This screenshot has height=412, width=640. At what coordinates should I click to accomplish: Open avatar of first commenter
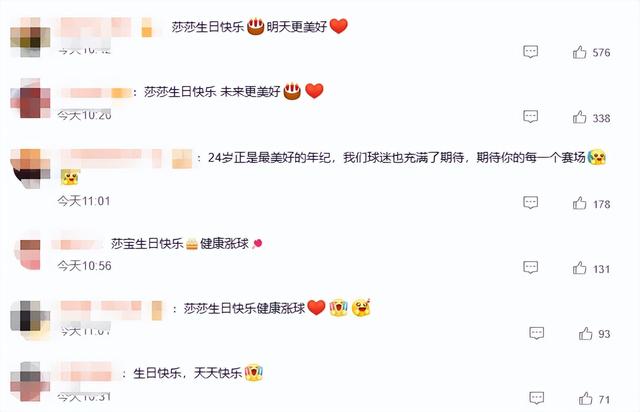(x=30, y=37)
